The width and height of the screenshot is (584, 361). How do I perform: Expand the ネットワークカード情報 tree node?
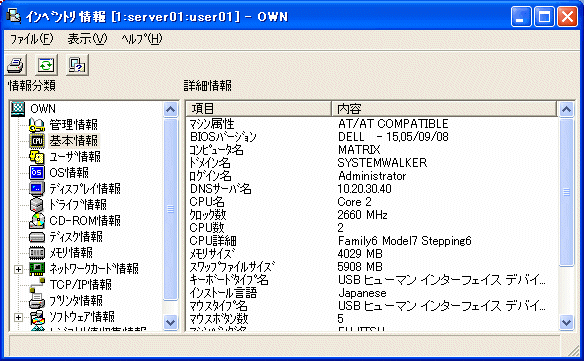[18, 269]
